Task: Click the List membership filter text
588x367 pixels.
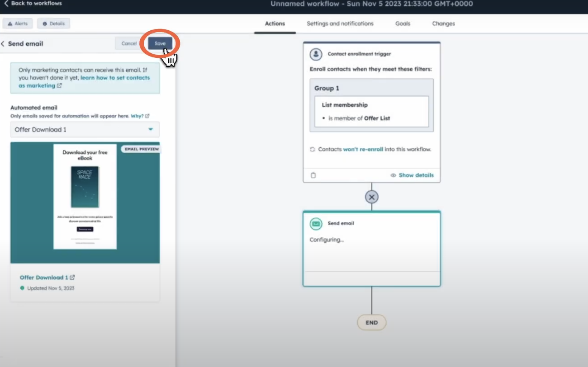Action: pyautogui.click(x=345, y=105)
